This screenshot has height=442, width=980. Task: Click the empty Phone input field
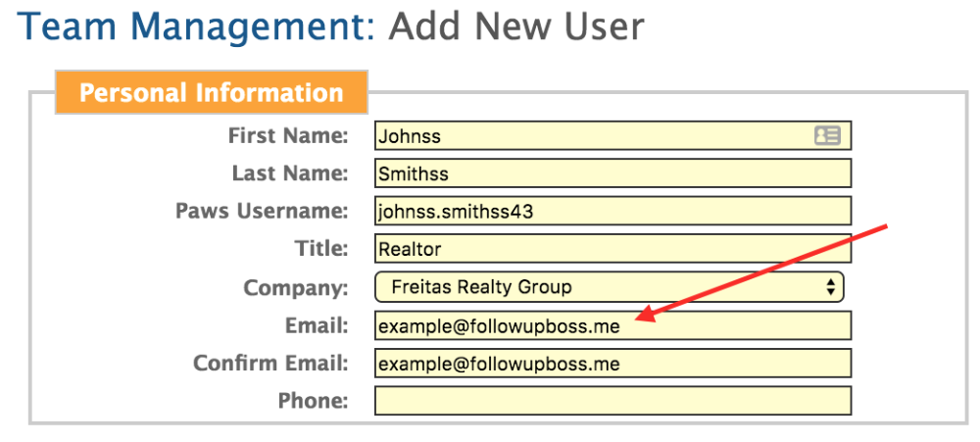(613, 401)
